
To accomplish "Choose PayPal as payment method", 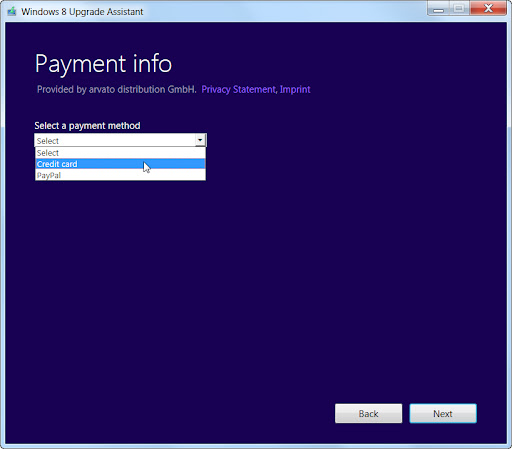I will coord(120,175).
